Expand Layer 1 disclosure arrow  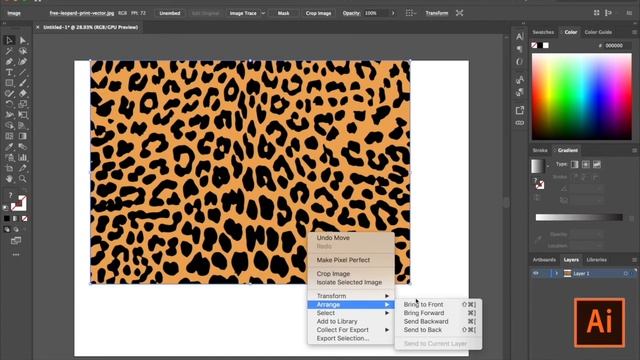(556, 273)
